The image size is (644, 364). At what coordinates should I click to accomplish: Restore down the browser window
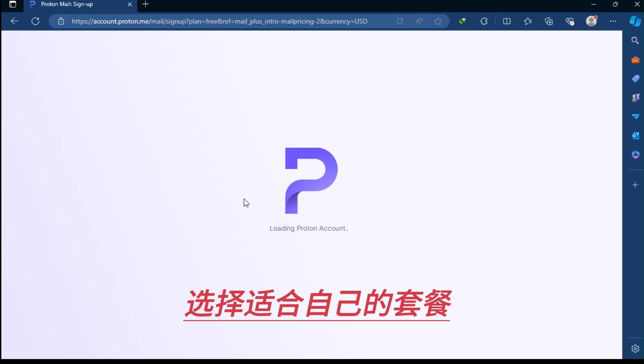615,4
